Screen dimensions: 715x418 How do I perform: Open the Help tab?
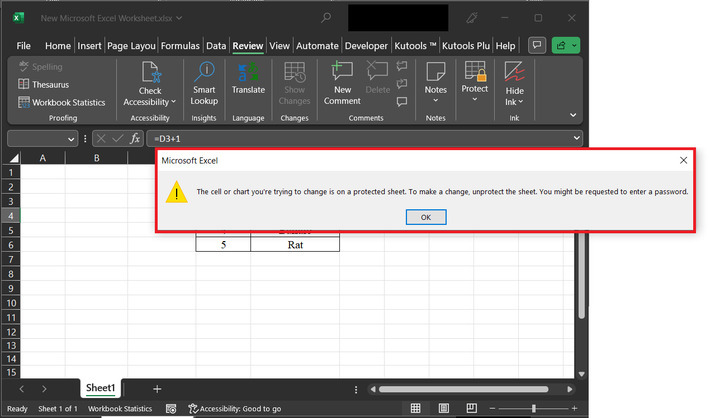pos(505,46)
